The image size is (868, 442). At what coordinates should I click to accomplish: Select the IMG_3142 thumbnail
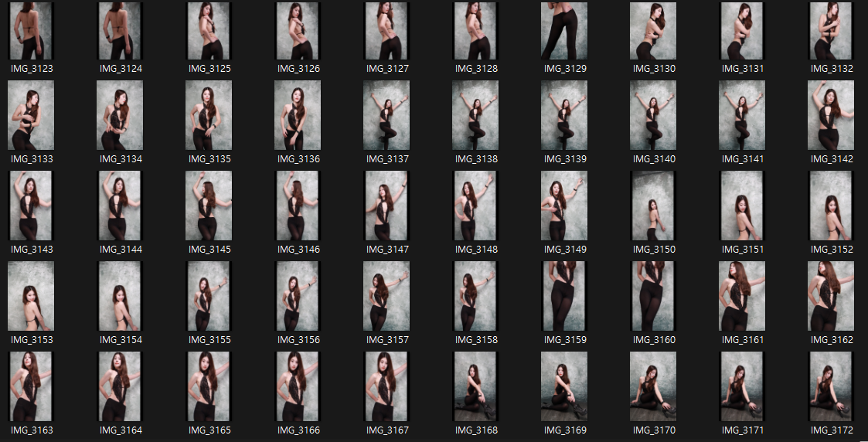831,115
